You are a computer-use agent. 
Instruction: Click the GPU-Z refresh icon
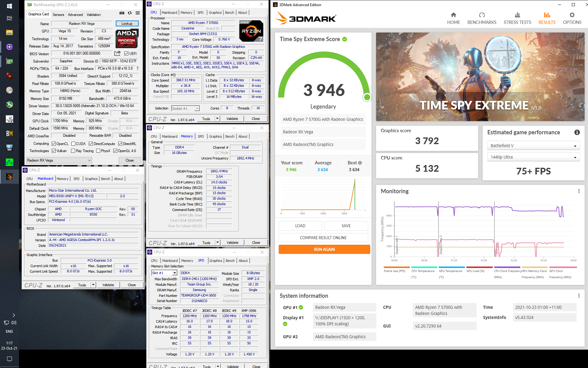pos(130,13)
